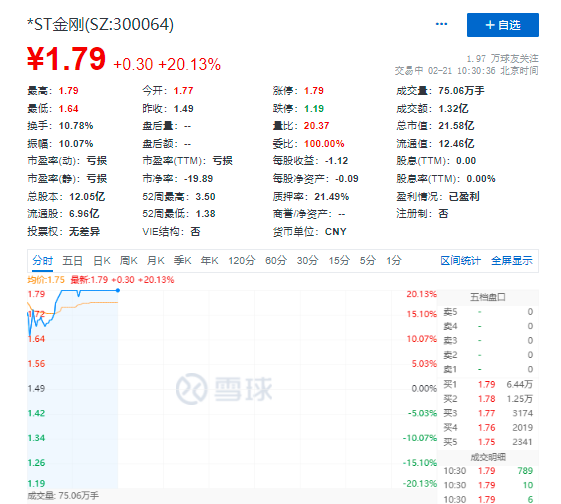Click the 1.97 万球友关注 follower count
The height and width of the screenshot is (504, 561).
(502, 58)
